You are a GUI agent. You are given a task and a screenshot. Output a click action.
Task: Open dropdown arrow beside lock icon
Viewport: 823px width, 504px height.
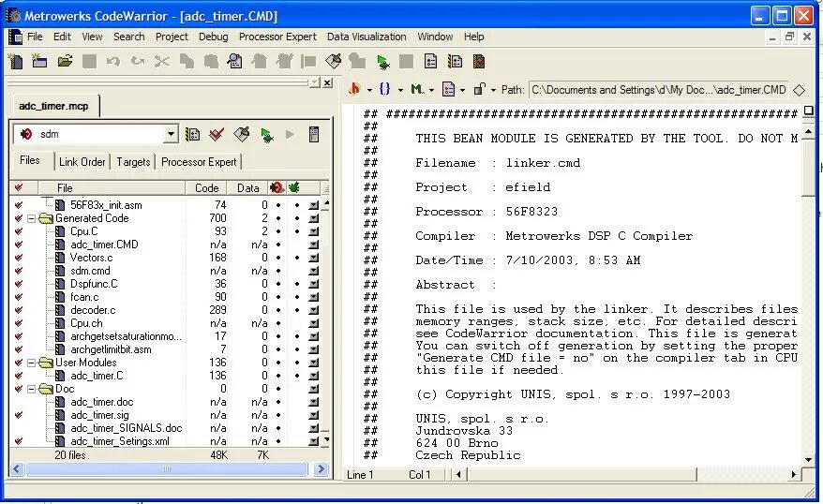(493, 90)
